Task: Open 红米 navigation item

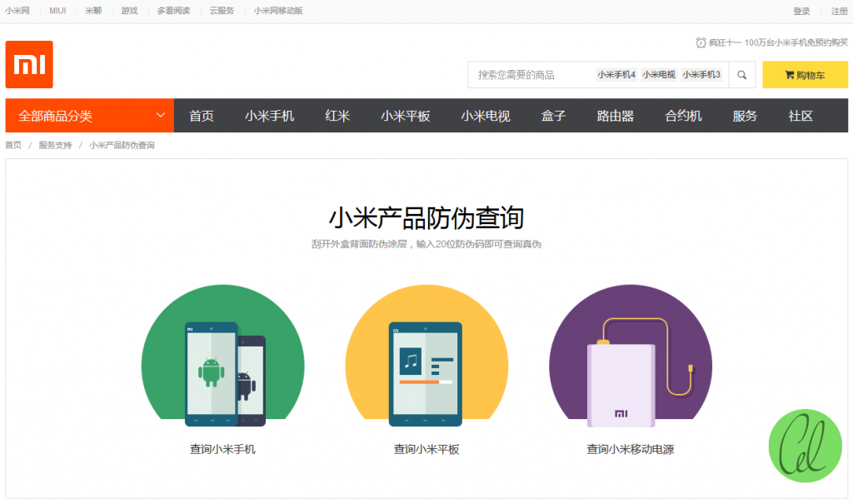Action: [x=337, y=116]
